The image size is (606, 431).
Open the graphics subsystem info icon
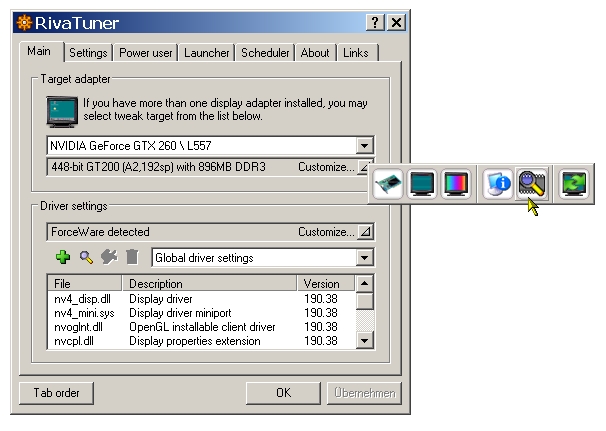(x=498, y=184)
